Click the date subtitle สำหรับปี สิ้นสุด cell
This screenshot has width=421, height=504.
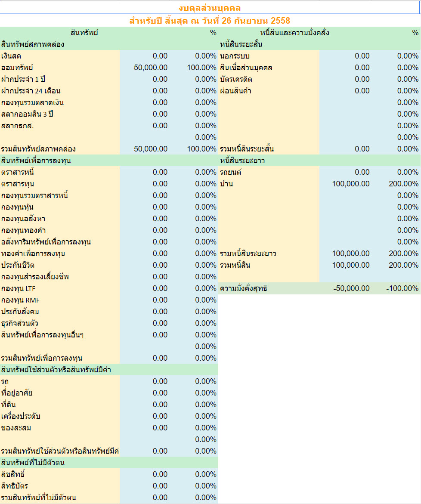coord(210,21)
